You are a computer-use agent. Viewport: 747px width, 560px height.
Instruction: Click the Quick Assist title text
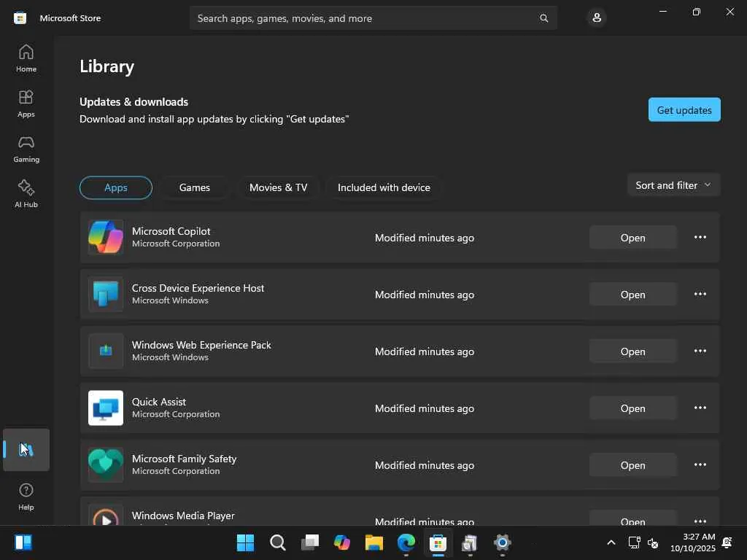point(158,402)
